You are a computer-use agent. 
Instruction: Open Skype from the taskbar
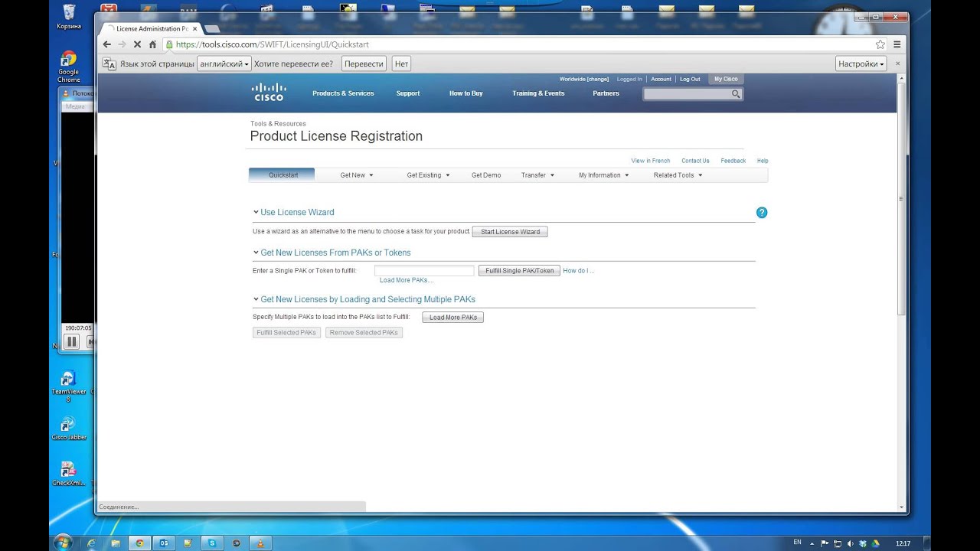[x=212, y=543]
